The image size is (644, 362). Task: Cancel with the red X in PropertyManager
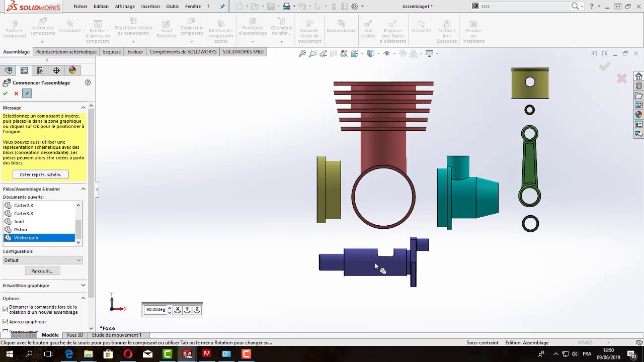coord(16,94)
